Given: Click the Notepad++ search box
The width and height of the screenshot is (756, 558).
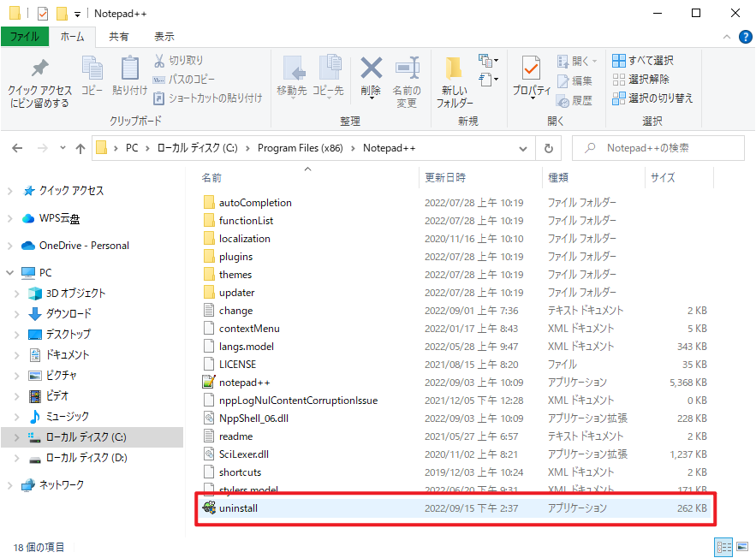Looking at the screenshot, I should click(x=658, y=148).
